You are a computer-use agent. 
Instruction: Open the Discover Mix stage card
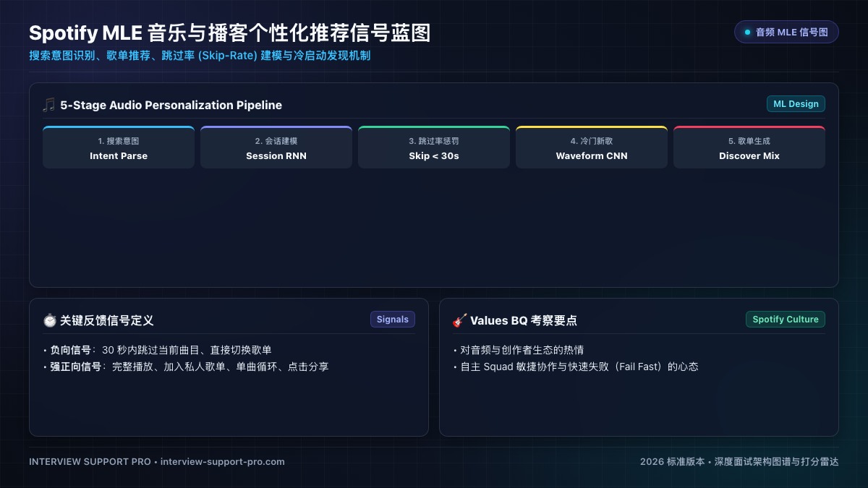[749, 147]
